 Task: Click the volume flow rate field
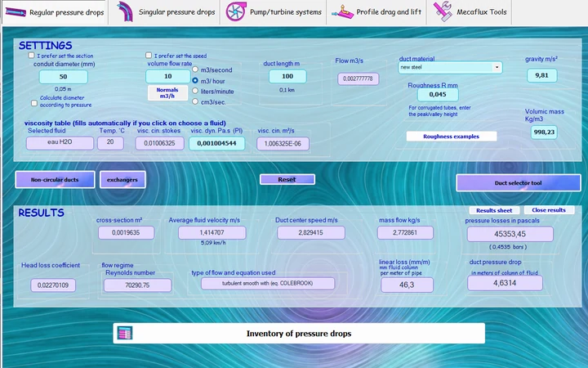coord(167,76)
